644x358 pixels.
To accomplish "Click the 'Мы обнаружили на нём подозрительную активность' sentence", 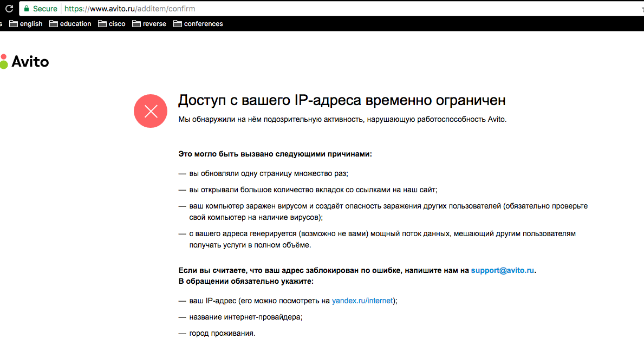I will (342, 120).
